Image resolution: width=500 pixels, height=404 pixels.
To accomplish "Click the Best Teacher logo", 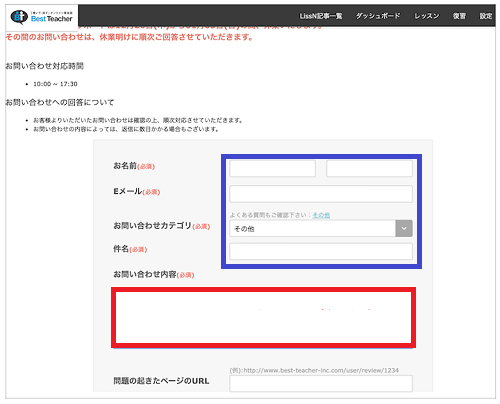I will pos(42,17).
